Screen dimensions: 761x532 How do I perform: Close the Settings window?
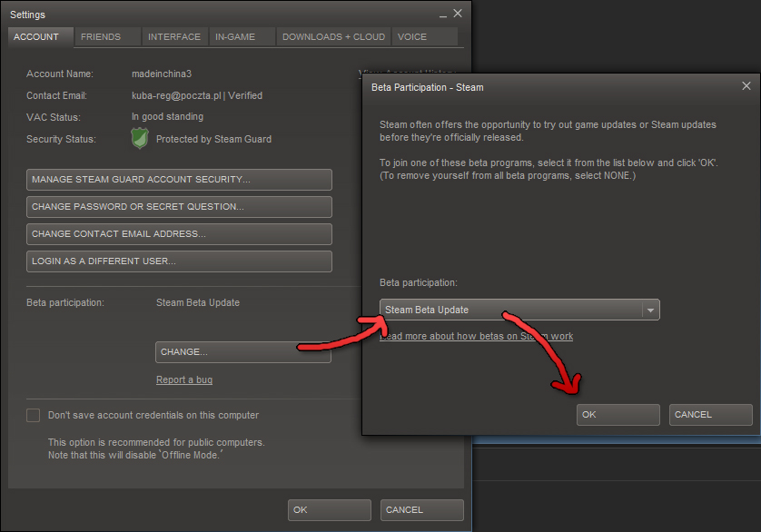[x=458, y=14]
